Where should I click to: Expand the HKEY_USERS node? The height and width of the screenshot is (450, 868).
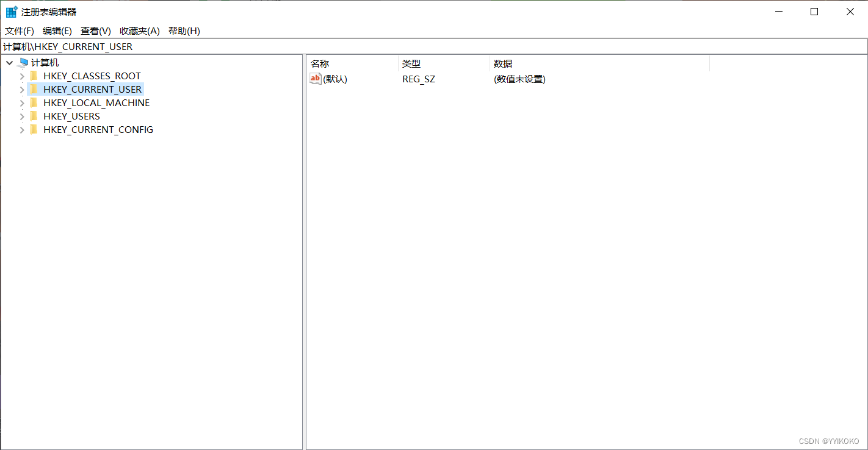coord(21,116)
